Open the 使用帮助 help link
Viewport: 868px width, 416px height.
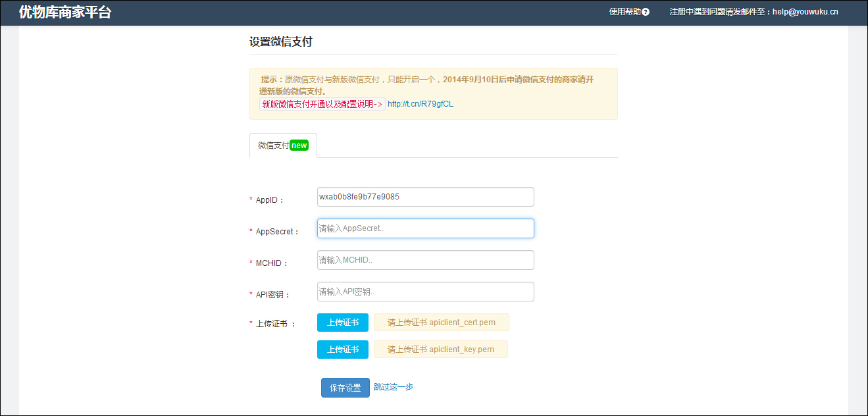click(625, 12)
